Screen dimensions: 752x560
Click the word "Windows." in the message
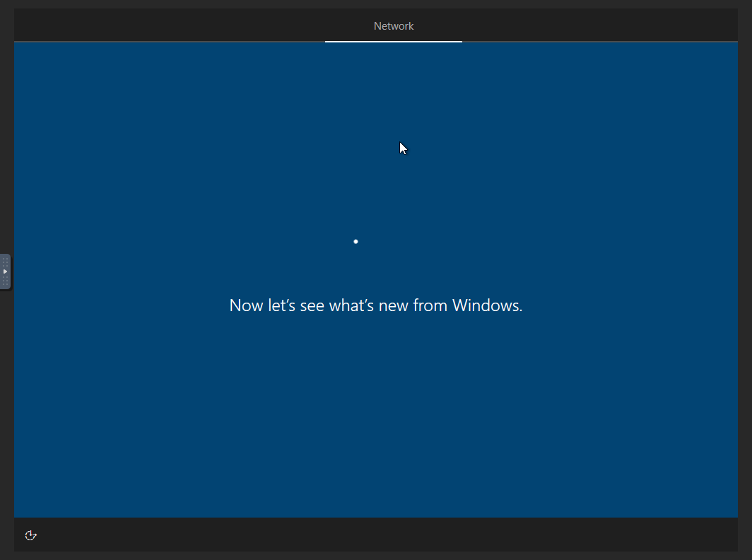(487, 305)
